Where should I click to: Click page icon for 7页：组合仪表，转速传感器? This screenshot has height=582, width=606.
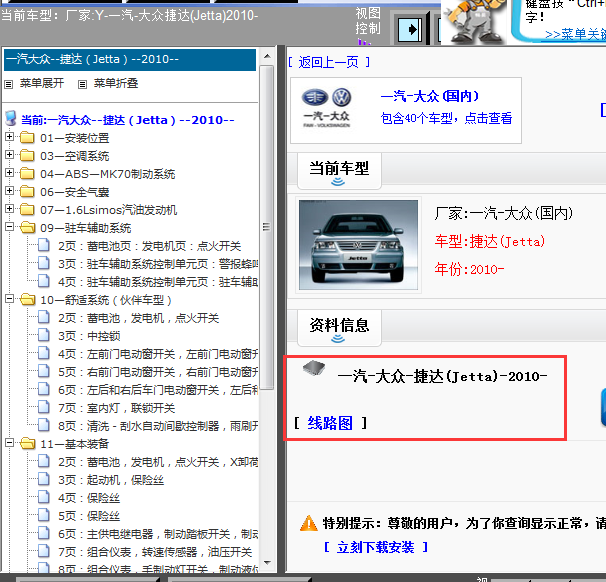click(43, 551)
